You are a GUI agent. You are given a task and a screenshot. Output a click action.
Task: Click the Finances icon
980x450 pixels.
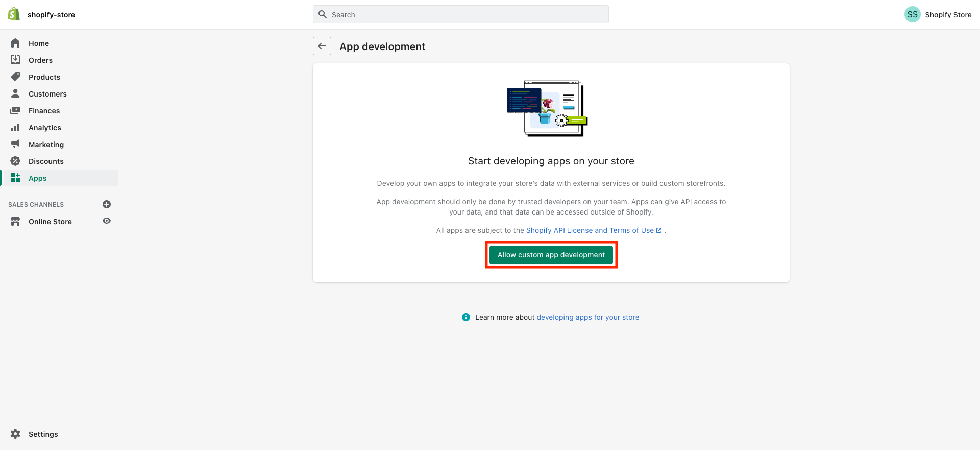point(15,110)
